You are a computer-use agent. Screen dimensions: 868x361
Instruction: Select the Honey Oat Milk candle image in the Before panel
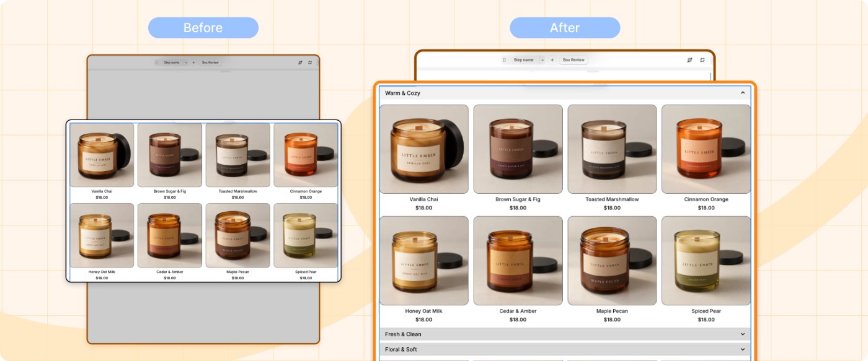[x=102, y=236]
